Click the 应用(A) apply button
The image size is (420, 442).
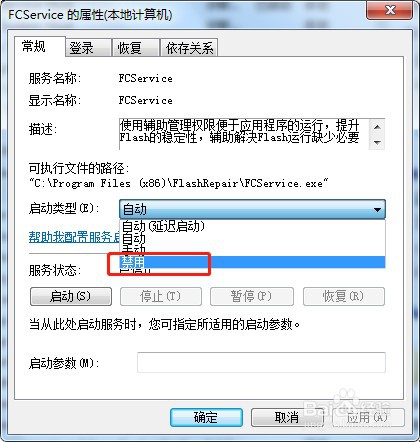(x=369, y=417)
